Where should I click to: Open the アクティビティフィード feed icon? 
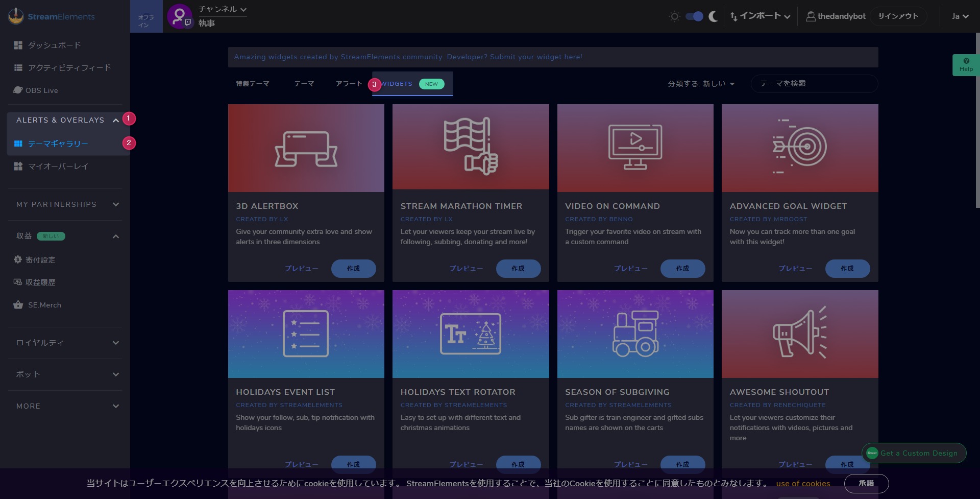(x=18, y=67)
